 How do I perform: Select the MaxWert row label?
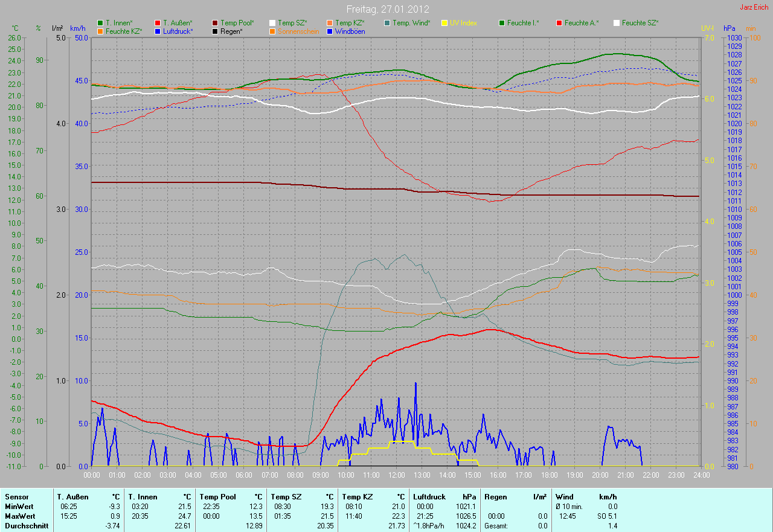coord(19,516)
